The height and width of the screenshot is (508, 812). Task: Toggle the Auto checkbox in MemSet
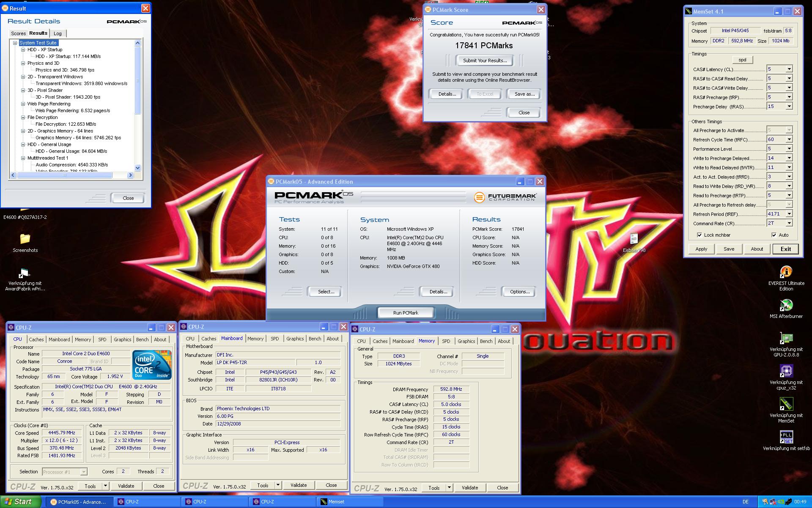(x=774, y=235)
